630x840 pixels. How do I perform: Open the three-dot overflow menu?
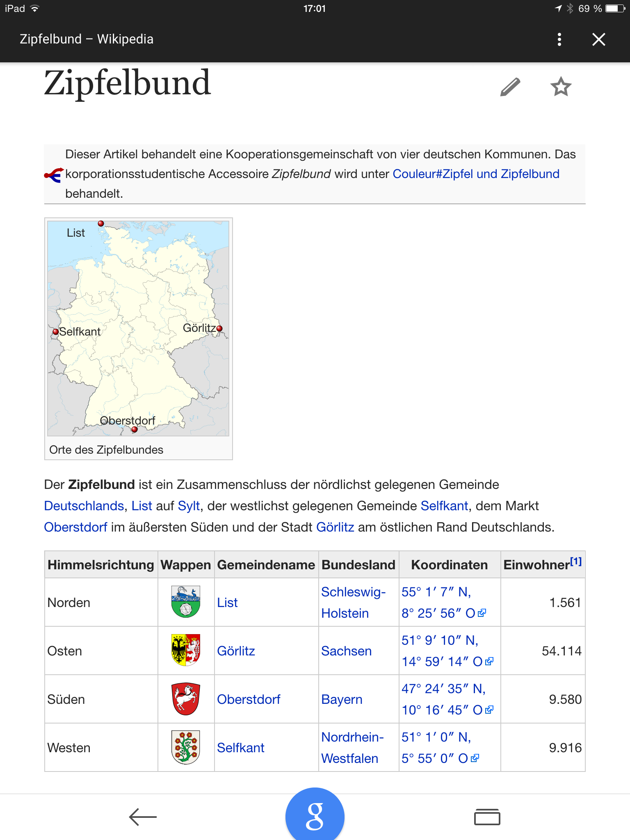click(x=559, y=39)
